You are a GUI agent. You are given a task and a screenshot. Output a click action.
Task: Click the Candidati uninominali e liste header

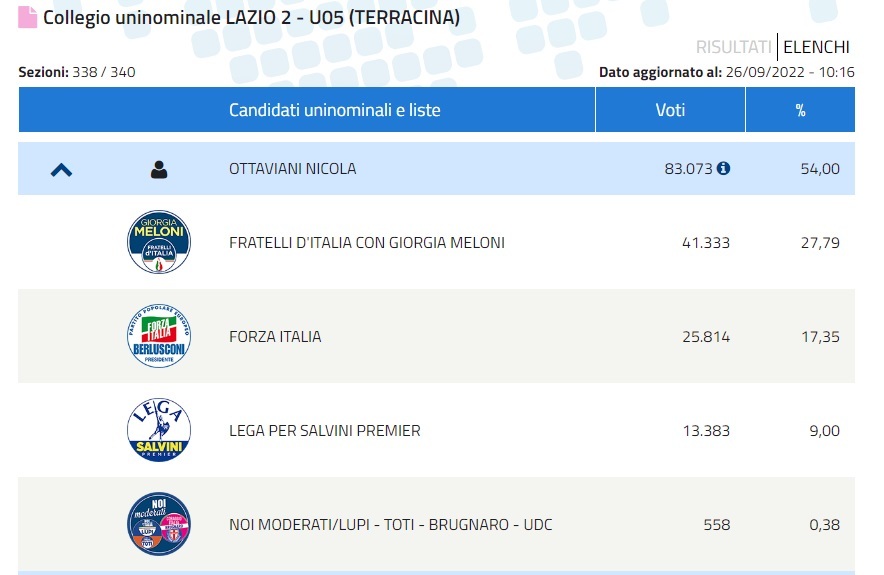(x=334, y=109)
